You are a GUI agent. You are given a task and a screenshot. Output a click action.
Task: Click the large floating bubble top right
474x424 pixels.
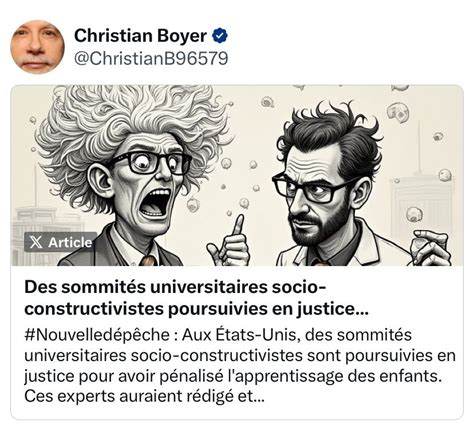(x=398, y=112)
